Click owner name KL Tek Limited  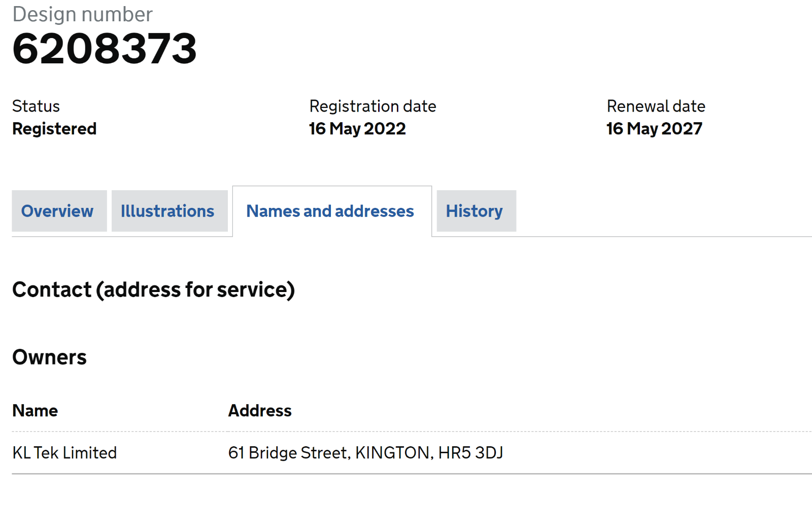(x=64, y=453)
